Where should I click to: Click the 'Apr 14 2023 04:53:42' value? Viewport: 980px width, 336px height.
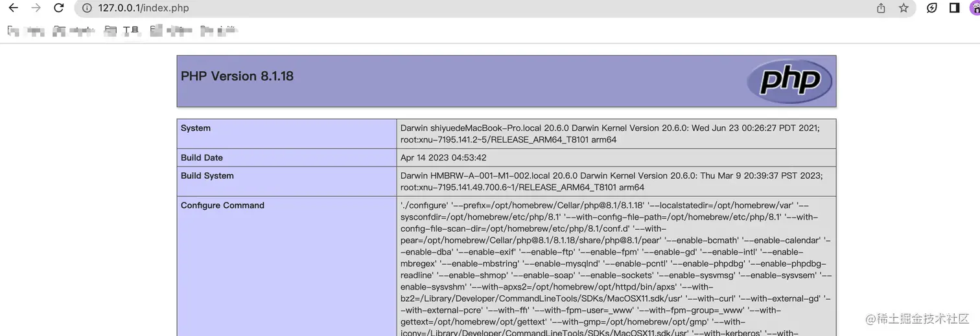coord(443,157)
